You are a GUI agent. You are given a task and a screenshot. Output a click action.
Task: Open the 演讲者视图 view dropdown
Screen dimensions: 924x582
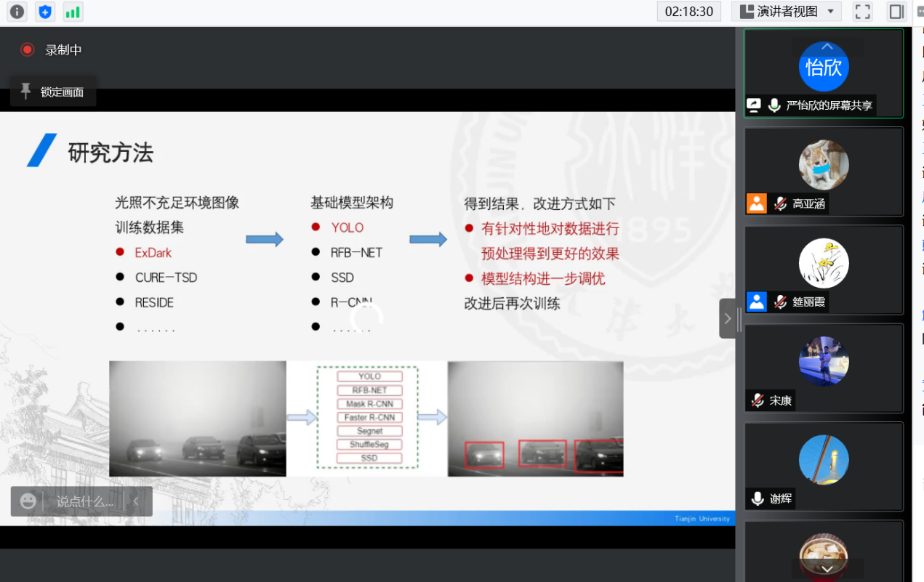click(x=787, y=12)
